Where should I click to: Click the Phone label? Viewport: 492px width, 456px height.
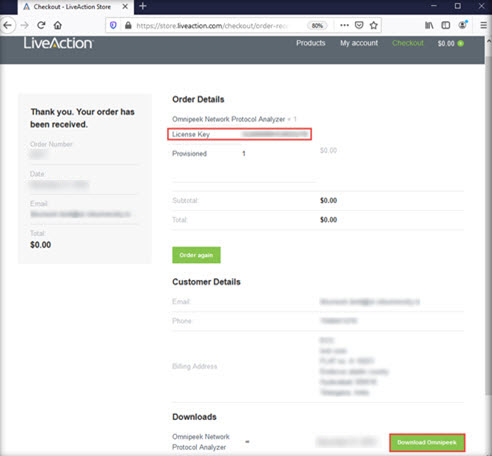point(182,321)
